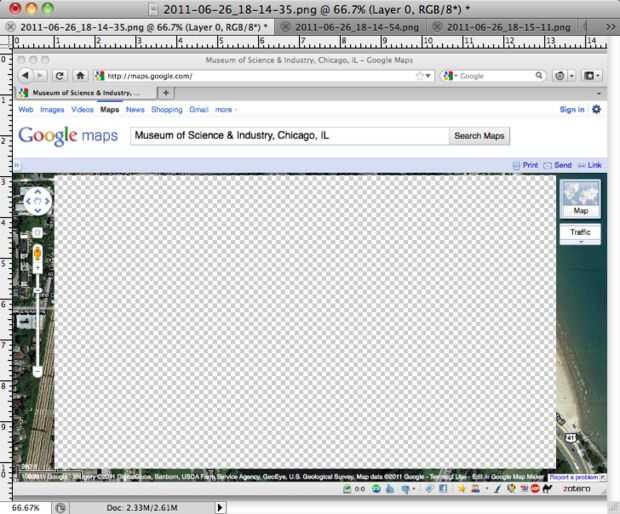
Task: Click the browser forward arrow button
Action: tap(40, 76)
